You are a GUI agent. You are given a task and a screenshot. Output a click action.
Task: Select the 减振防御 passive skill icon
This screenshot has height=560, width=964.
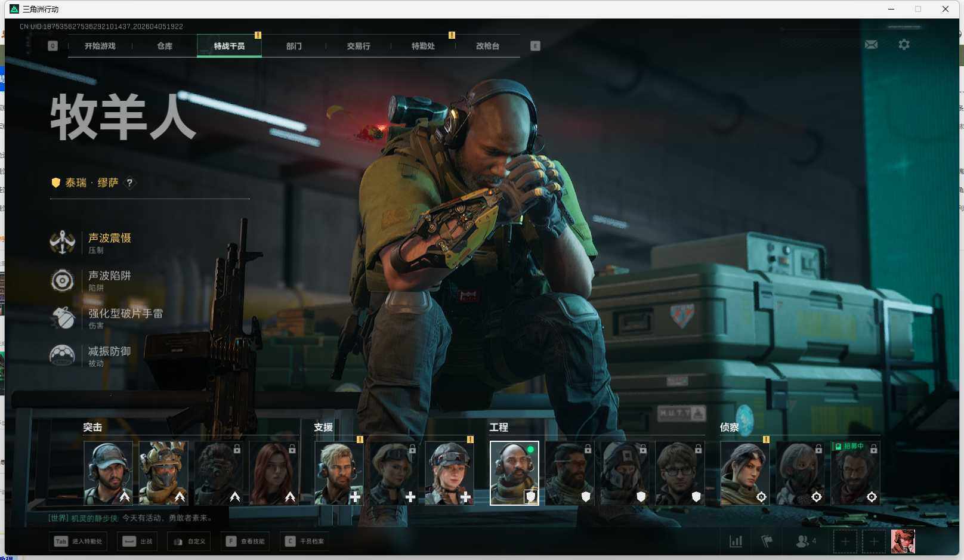(62, 355)
